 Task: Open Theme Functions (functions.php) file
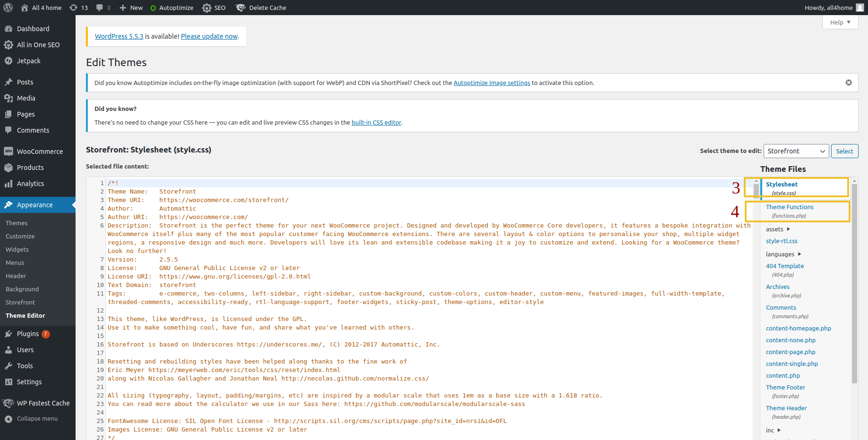(x=789, y=207)
